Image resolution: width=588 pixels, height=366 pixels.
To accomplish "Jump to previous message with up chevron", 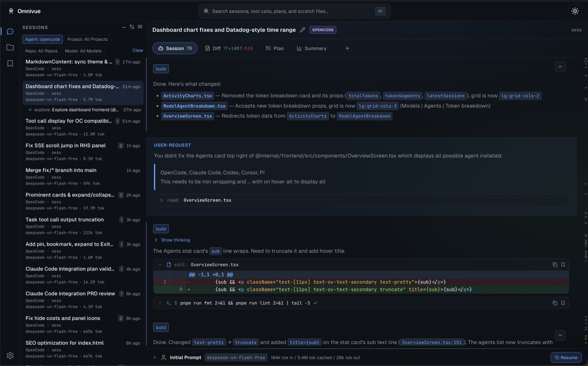I will click(x=560, y=67).
